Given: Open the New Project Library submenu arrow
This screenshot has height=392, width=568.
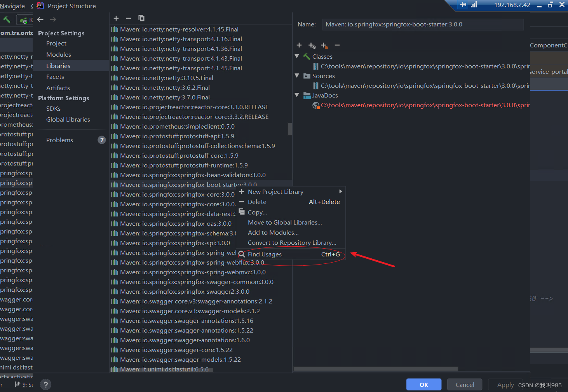Looking at the screenshot, I should click(x=341, y=192).
